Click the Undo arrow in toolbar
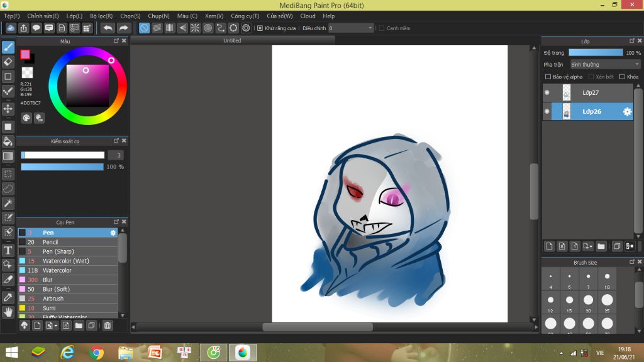Viewport: 644px width, 362px height. [108, 28]
